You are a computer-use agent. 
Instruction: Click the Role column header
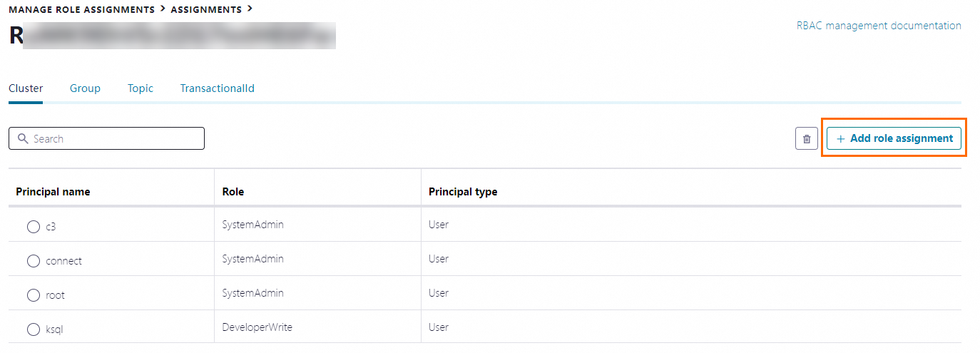coord(233,192)
